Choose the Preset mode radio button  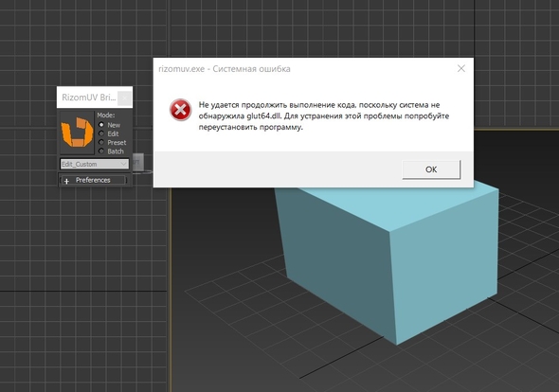pos(101,142)
